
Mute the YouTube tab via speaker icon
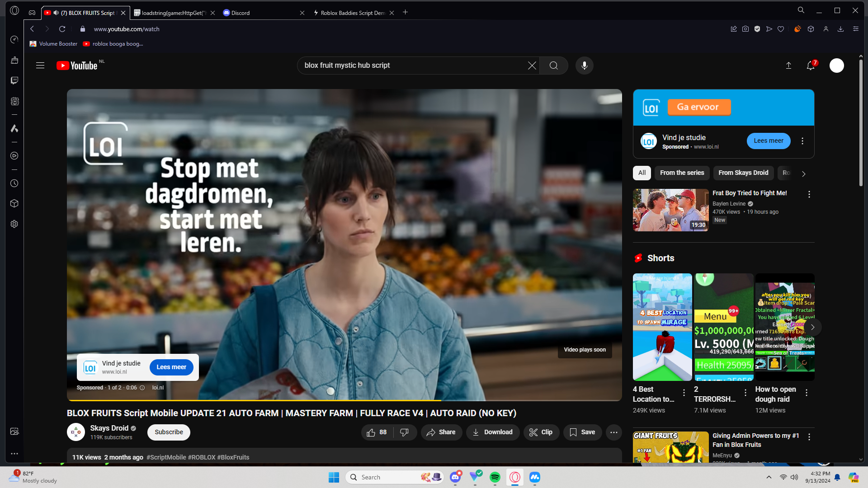point(56,13)
